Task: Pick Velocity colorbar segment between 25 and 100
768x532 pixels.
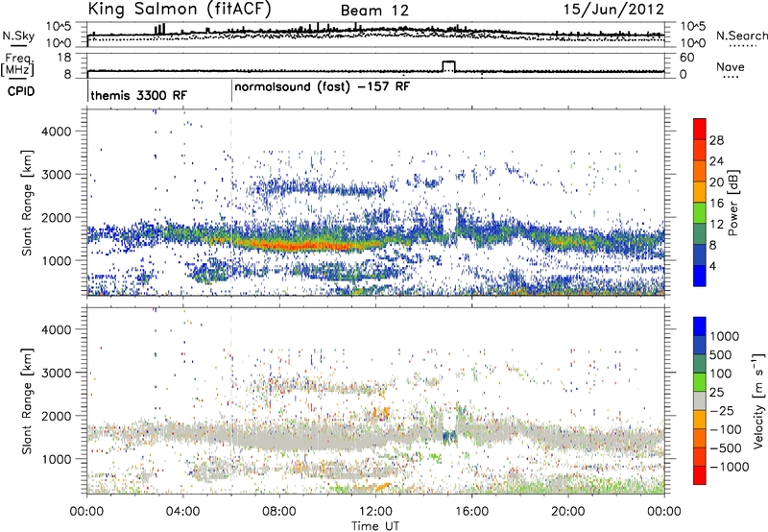Action: pyautogui.click(x=700, y=382)
